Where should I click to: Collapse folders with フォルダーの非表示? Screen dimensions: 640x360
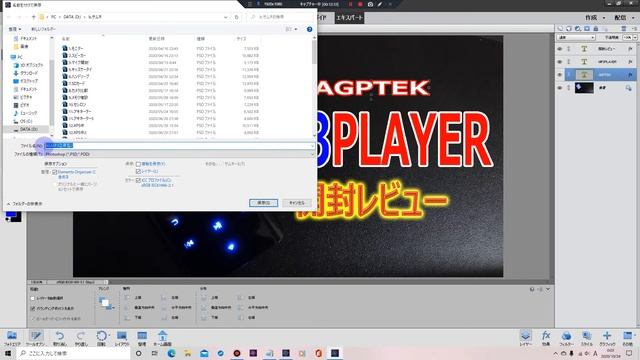tap(24, 204)
